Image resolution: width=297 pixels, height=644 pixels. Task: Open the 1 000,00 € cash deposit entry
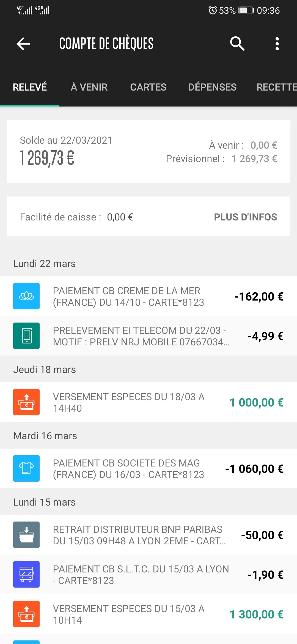click(x=148, y=402)
